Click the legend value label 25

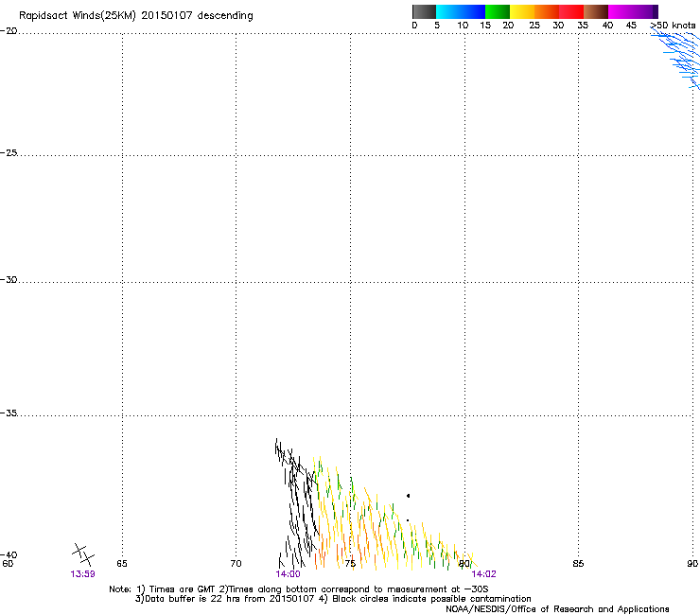pos(534,26)
